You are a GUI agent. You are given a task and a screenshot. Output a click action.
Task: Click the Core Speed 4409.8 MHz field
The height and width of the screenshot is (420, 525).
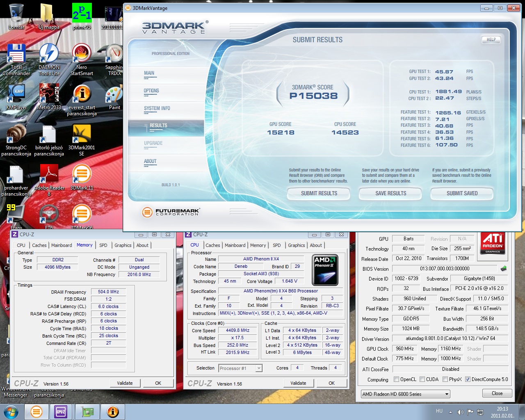(238, 331)
